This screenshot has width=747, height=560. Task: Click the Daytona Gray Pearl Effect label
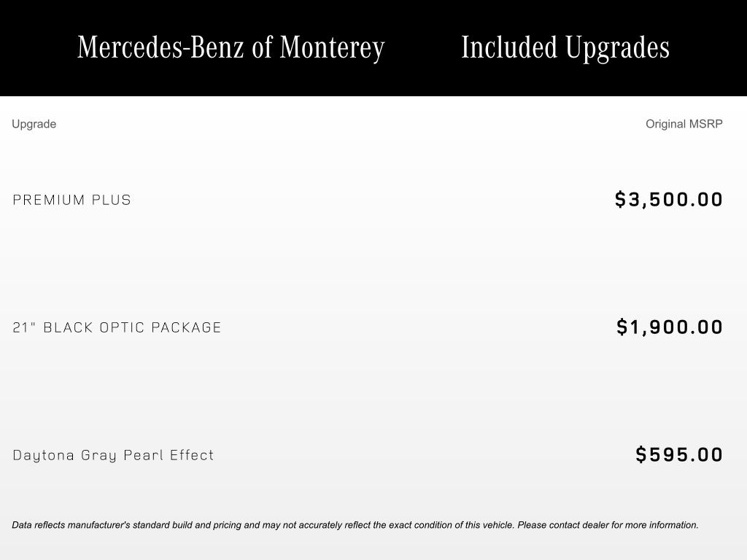pyautogui.click(x=113, y=455)
